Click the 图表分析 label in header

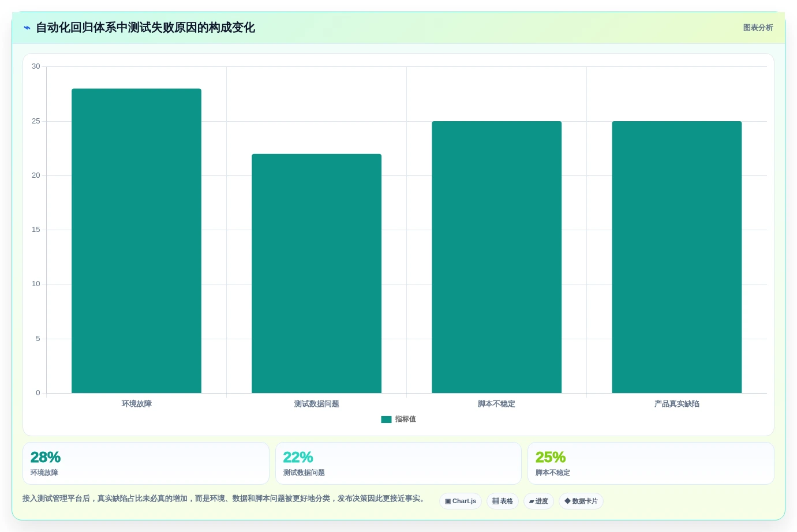pos(758,28)
